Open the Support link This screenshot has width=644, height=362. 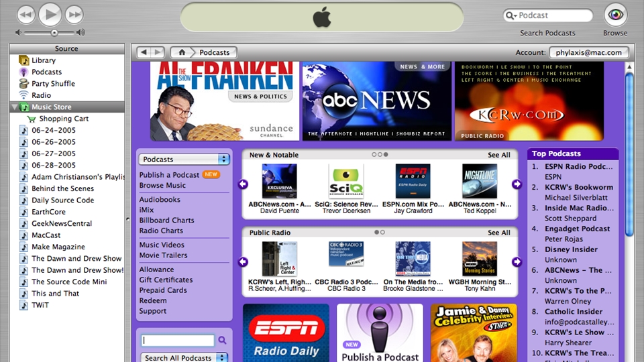coord(153,311)
